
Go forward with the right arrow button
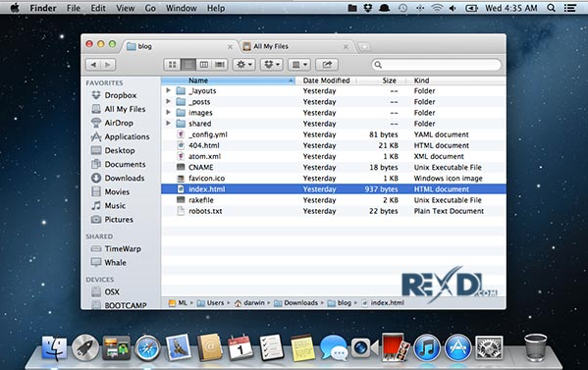[108, 65]
